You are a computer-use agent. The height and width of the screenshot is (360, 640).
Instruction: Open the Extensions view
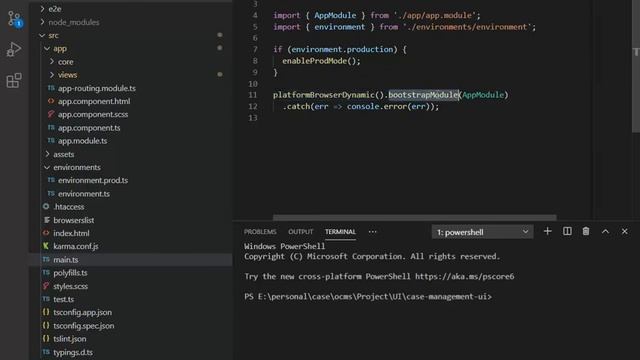(x=14, y=80)
